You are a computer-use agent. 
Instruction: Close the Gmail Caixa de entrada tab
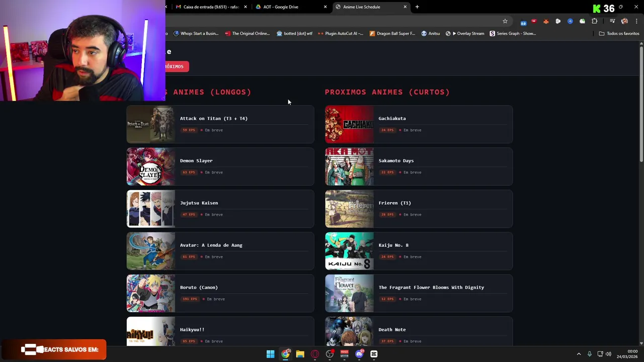coord(246,7)
